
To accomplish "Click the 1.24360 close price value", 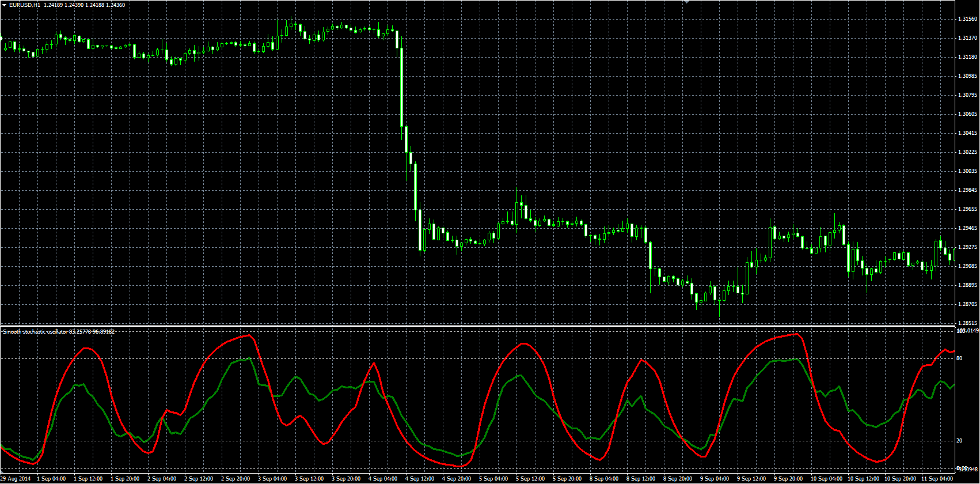I will pos(116,5).
